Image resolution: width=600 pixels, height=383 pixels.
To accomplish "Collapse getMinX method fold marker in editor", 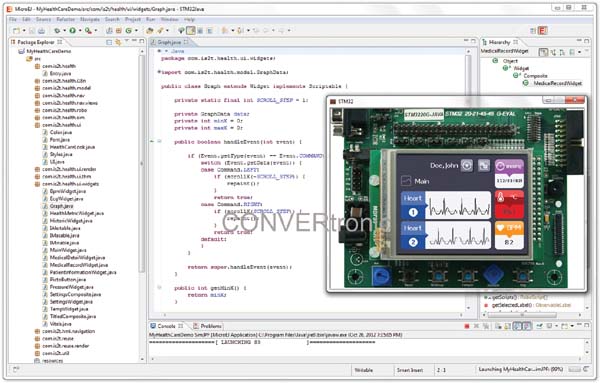I will pos(160,288).
